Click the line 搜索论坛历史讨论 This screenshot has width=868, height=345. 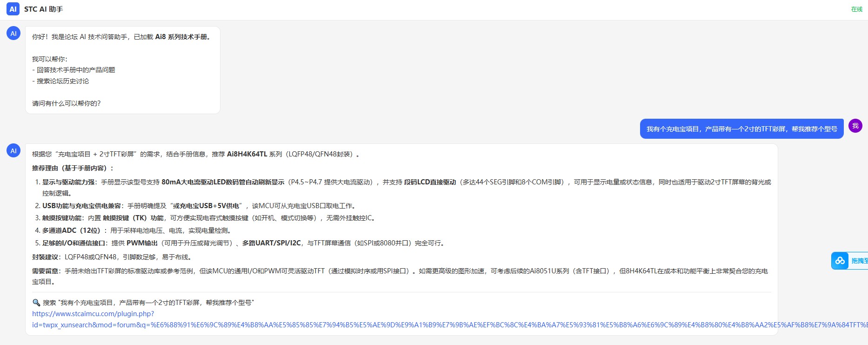[x=60, y=81]
